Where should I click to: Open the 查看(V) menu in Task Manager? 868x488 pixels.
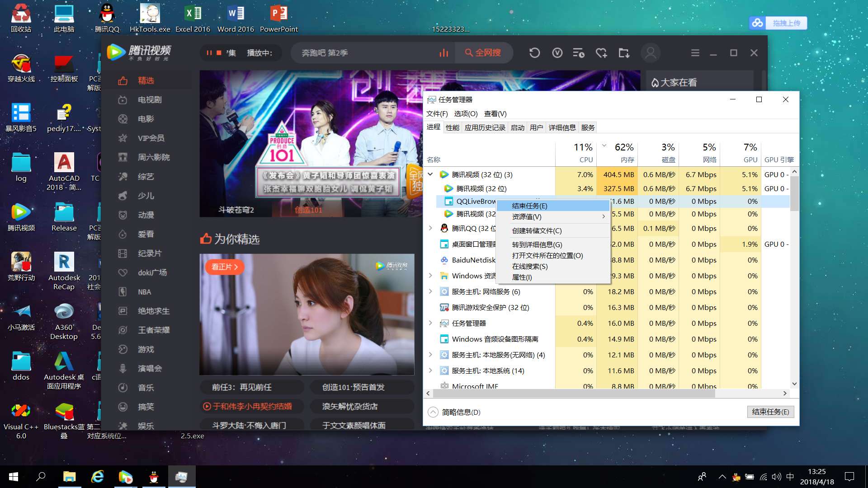[495, 113]
